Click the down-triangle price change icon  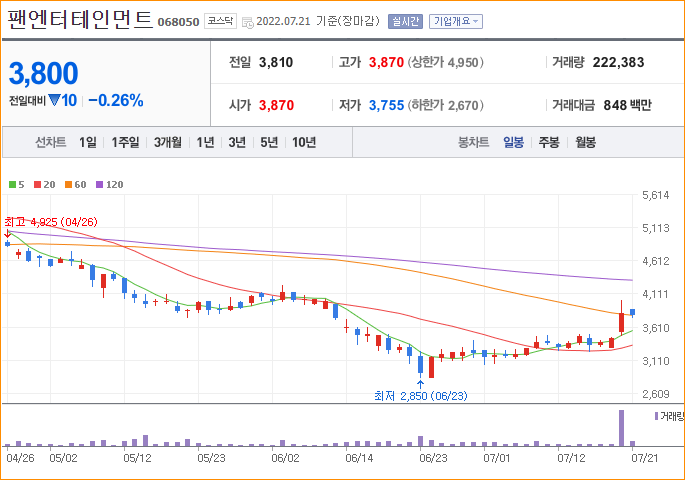pos(54,100)
